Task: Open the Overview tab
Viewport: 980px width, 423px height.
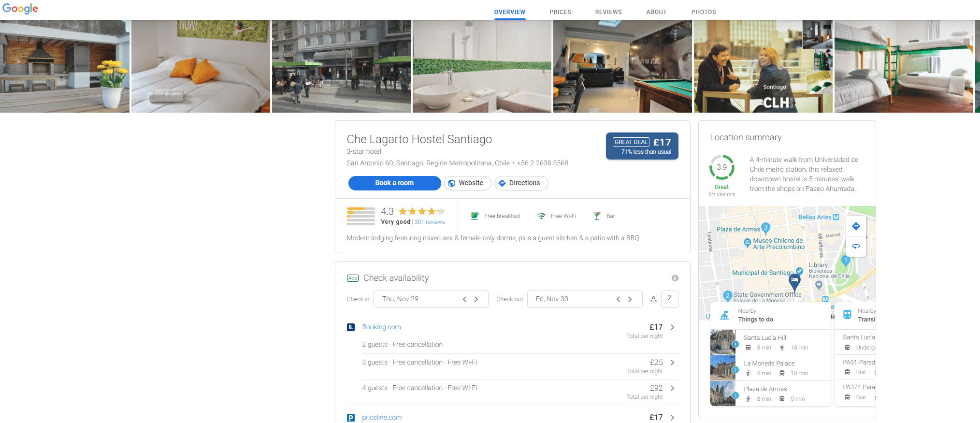Action: (509, 12)
